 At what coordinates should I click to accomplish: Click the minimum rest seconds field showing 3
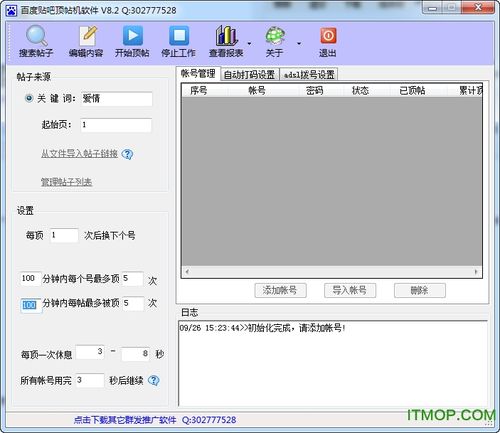point(90,353)
